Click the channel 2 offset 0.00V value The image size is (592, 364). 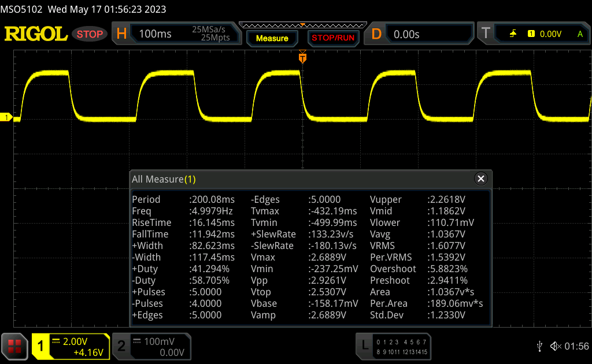click(x=172, y=352)
